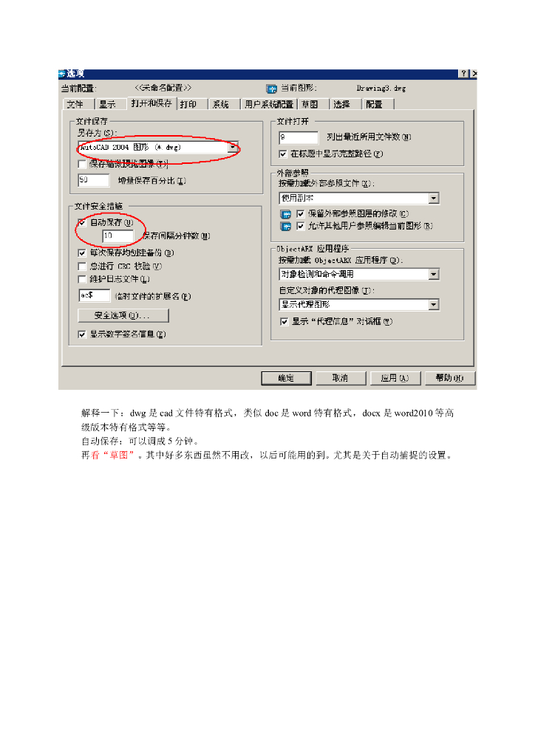Click the drawing icon beside 保留外部参照图层的修改
The width and height of the screenshot is (535, 756).
pos(285,214)
